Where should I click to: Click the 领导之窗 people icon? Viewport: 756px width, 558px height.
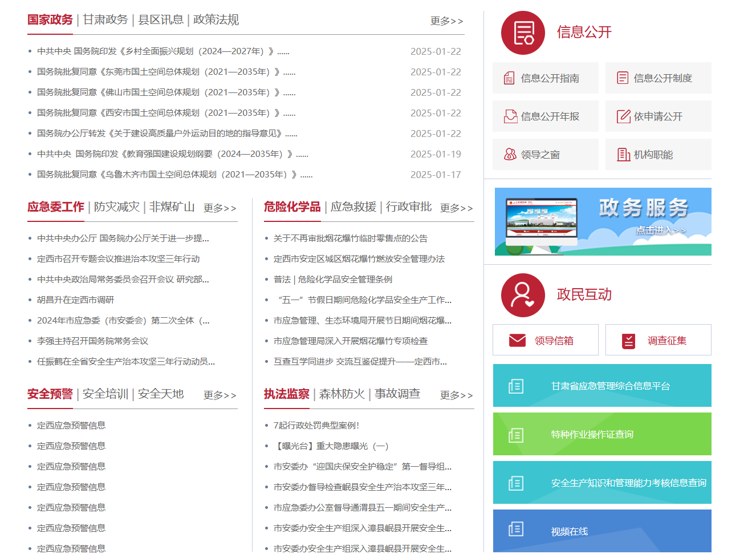(x=511, y=154)
